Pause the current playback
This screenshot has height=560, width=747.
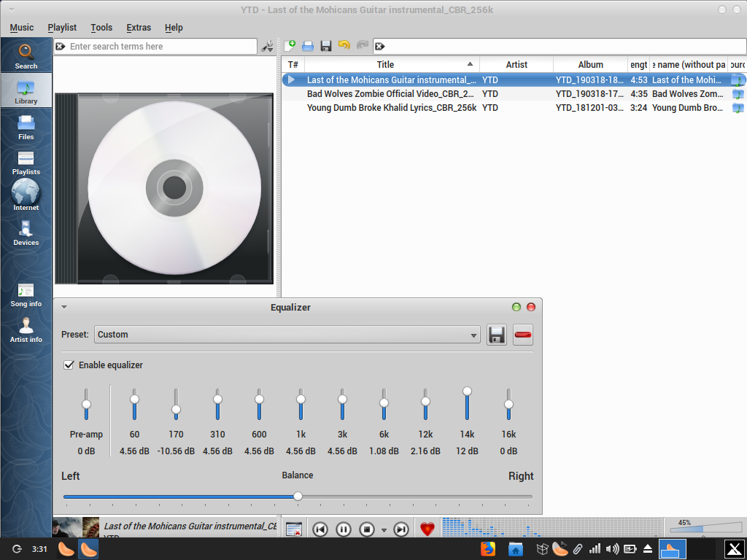[x=343, y=529]
